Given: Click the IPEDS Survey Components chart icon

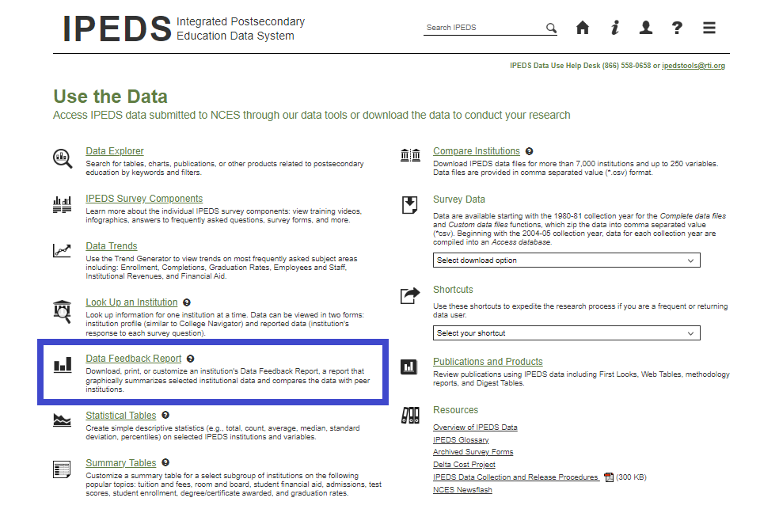Looking at the screenshot, I should pyautogui.click(x=62, y=205).
